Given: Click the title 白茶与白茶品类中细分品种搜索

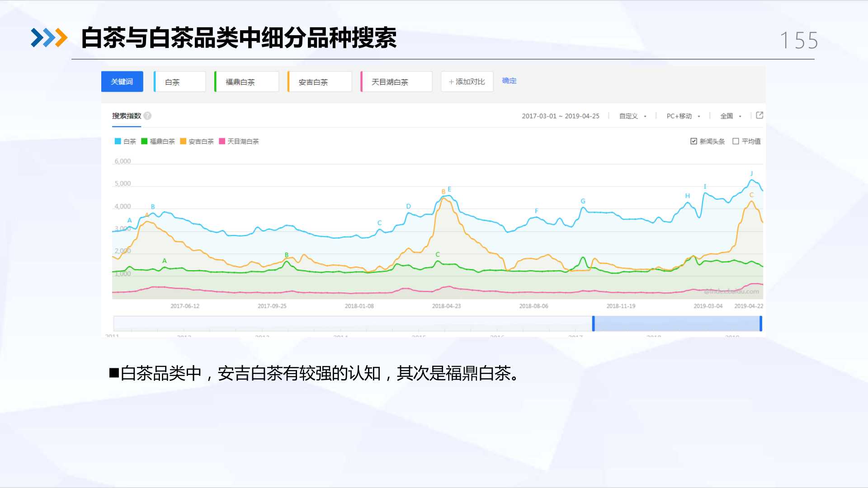Looking at the screenshot, I should (x=239, y=38).
